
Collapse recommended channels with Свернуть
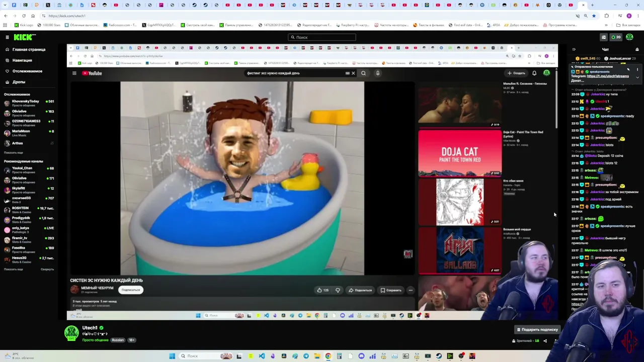point(47,269)
